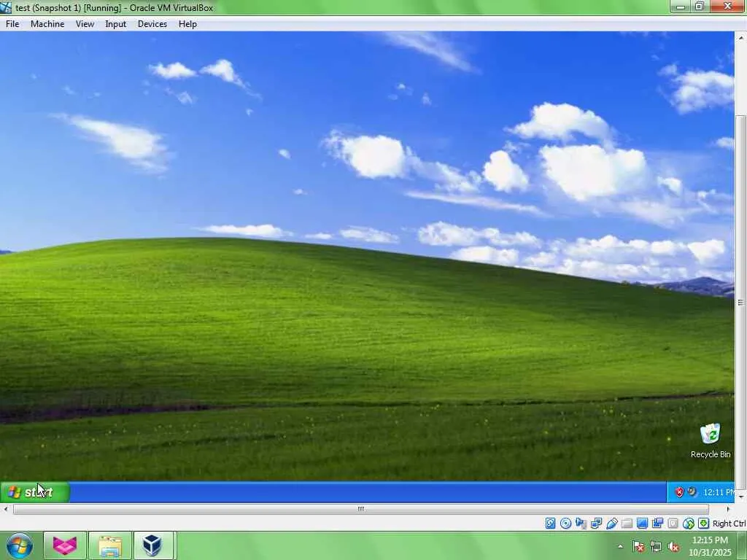Show hidden tray icons arrow

coord(620,546)
